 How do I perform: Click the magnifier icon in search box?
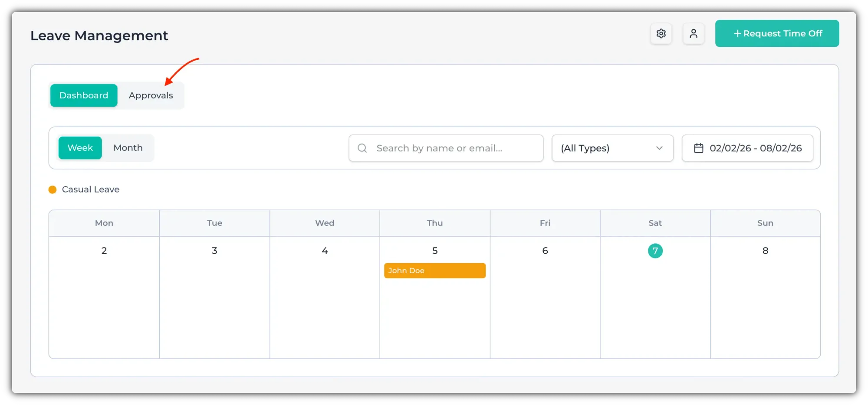tap(362, 148)
